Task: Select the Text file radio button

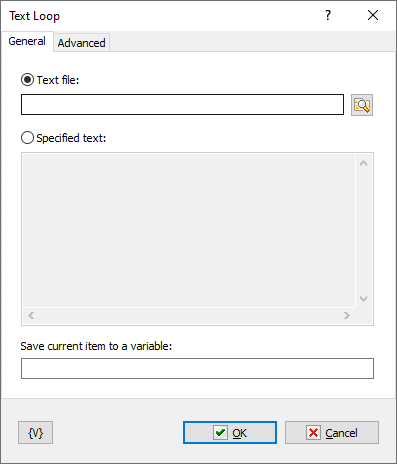Action: coord(27,80)
